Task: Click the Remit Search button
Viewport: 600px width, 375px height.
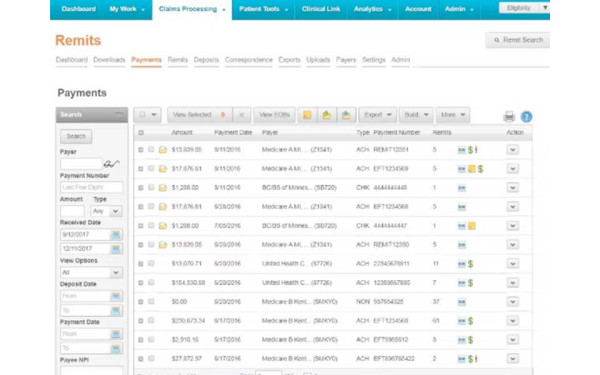Action: 518,40
